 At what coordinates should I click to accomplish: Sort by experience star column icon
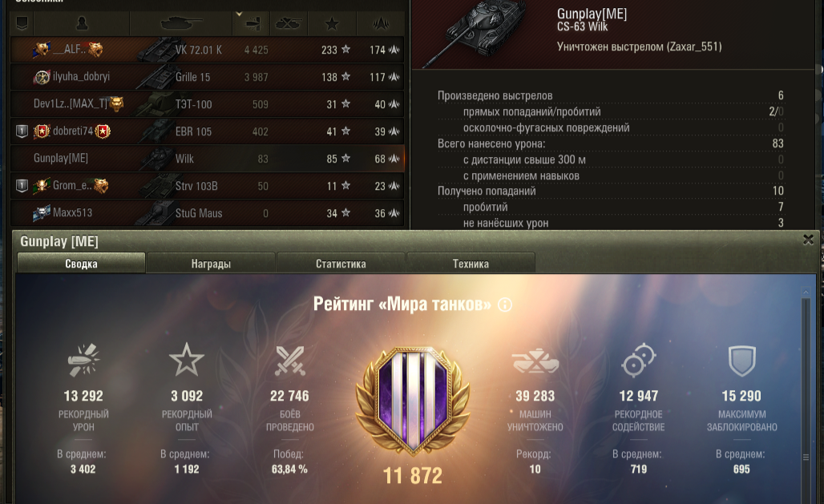(x=332, y=23)
